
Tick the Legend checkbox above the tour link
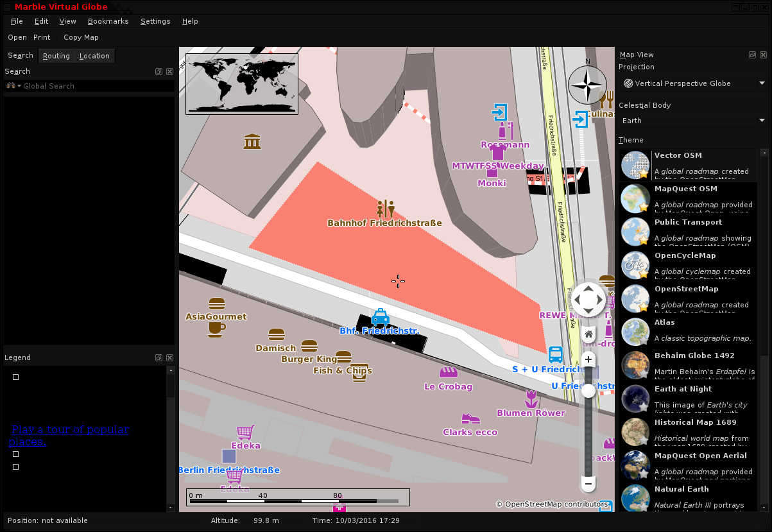16,377
